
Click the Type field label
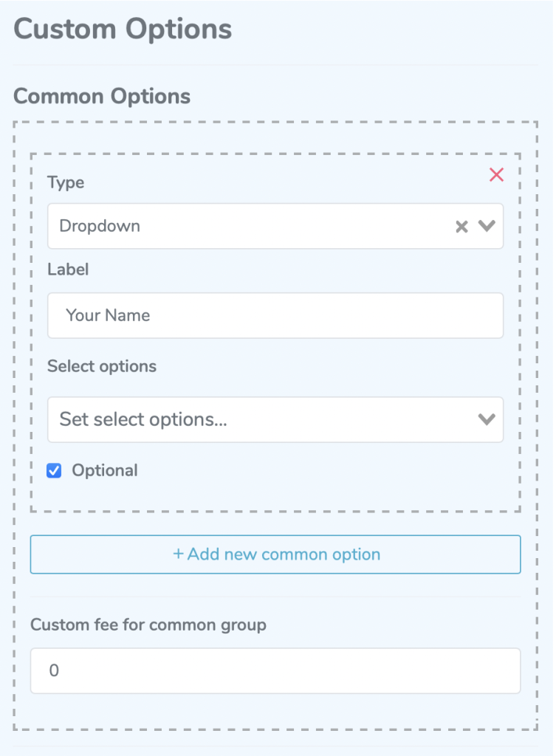click(x=66, y=183)
